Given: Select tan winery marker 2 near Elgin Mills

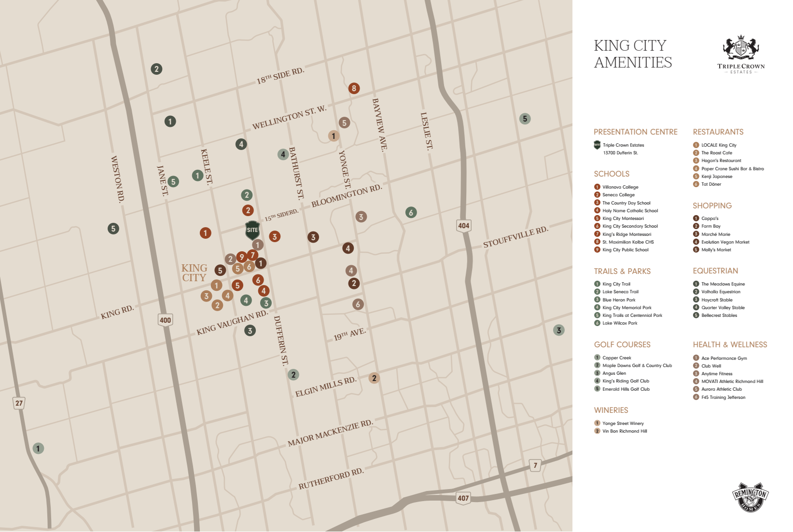Looking at the screenshot, I should coord(374,378).
